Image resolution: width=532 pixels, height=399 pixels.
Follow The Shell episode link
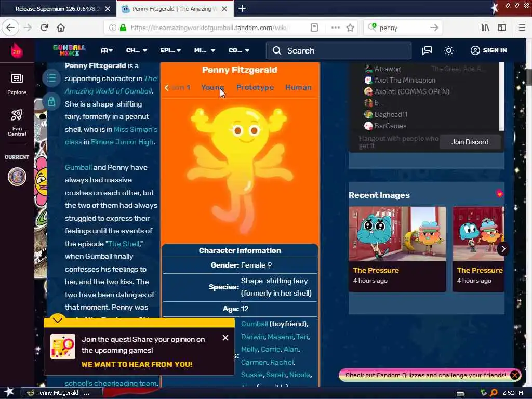tap(124, 244)
